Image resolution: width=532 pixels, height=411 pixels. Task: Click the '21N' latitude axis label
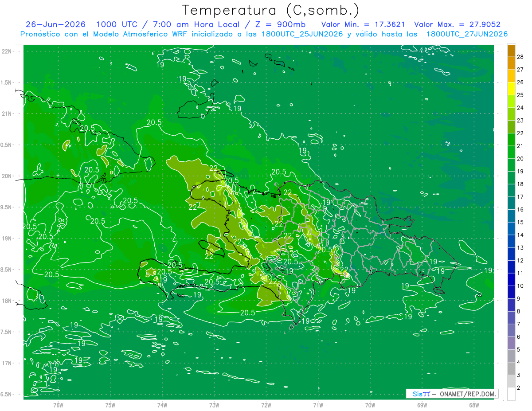(7, 114)
